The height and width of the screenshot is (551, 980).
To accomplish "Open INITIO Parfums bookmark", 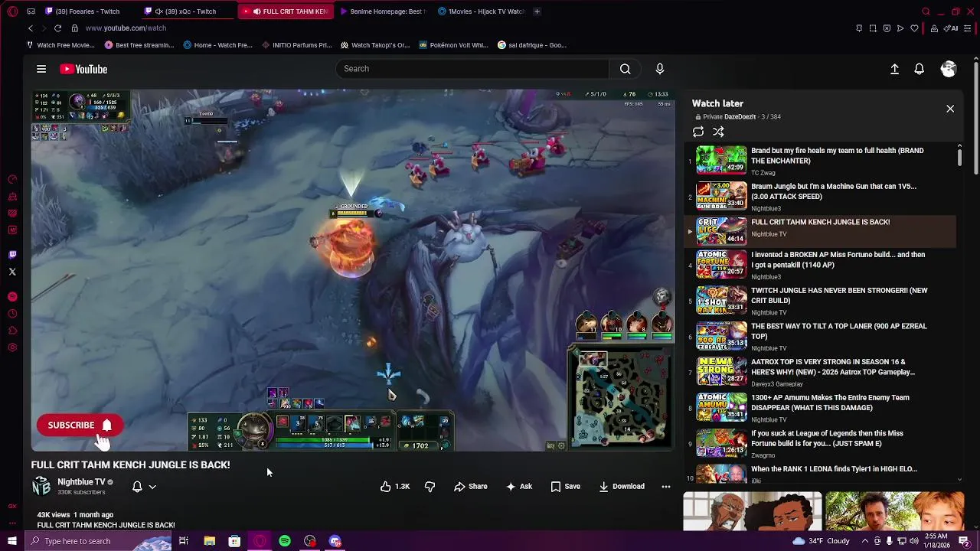I will [x=296, y=45].
